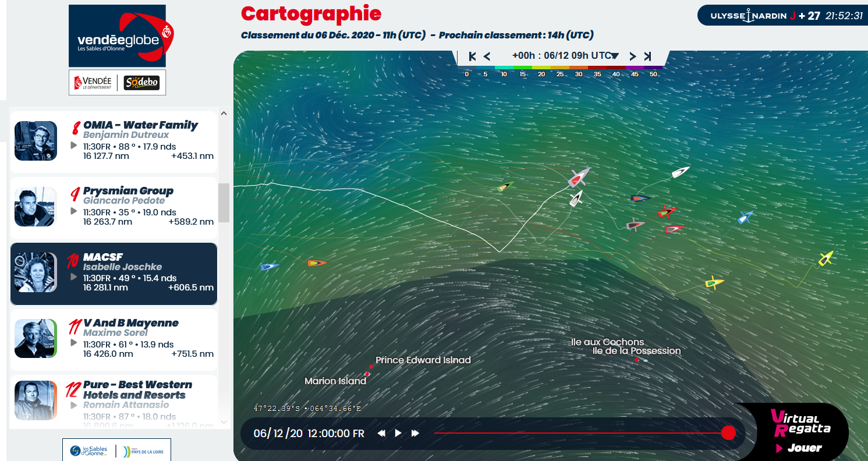Image resolution: width=868 pixels, height=461 pixels.
Task: Click the purple 45-knot wind legend swatch
Action: point(634,68)
